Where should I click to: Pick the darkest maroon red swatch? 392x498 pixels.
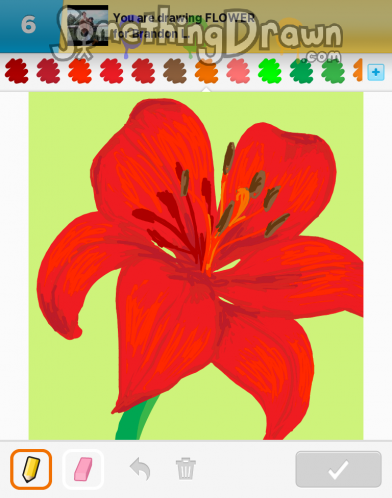click(17, 71)
